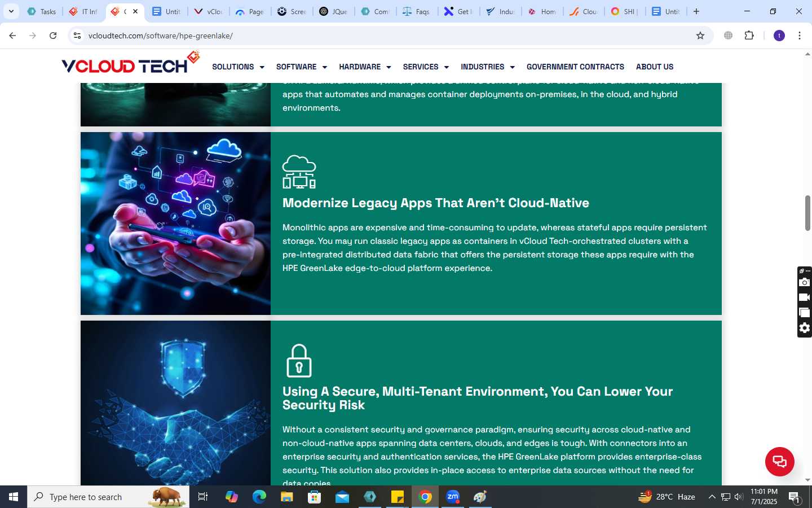This screenshot has height=508, width=812.
Task: Open the weather widget showing Haze
Action: (667, 497)
